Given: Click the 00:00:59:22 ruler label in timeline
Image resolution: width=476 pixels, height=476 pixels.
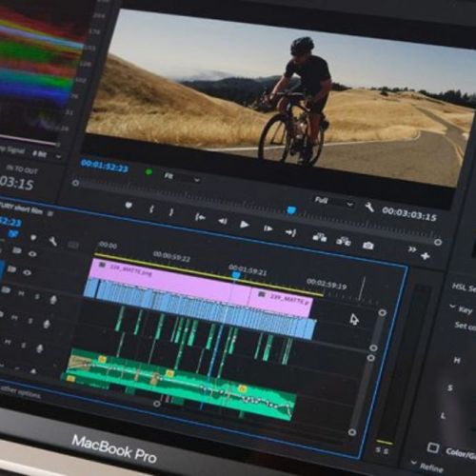Looking at the screenshot, I should (x=171, y=256).
